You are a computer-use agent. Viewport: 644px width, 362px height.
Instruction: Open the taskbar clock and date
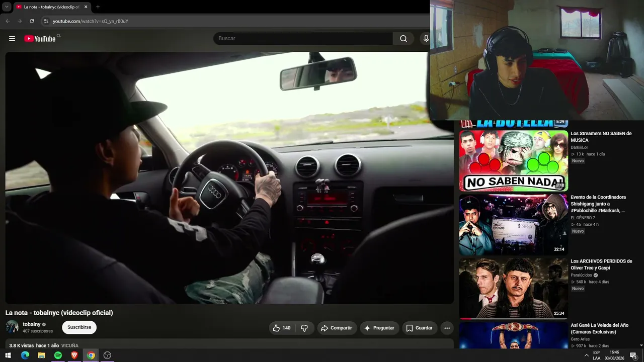pos(614,355)
